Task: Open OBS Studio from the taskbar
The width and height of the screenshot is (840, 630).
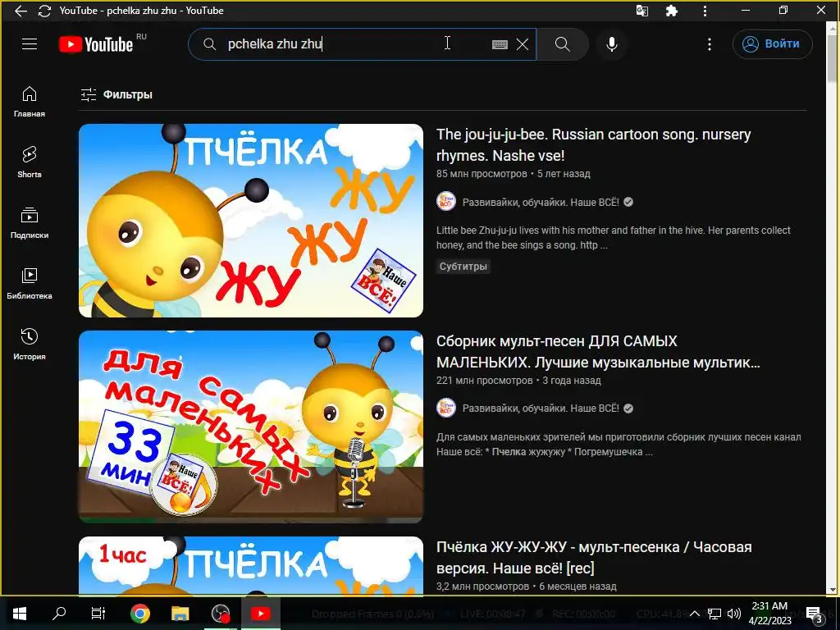Action: [221, 614]
